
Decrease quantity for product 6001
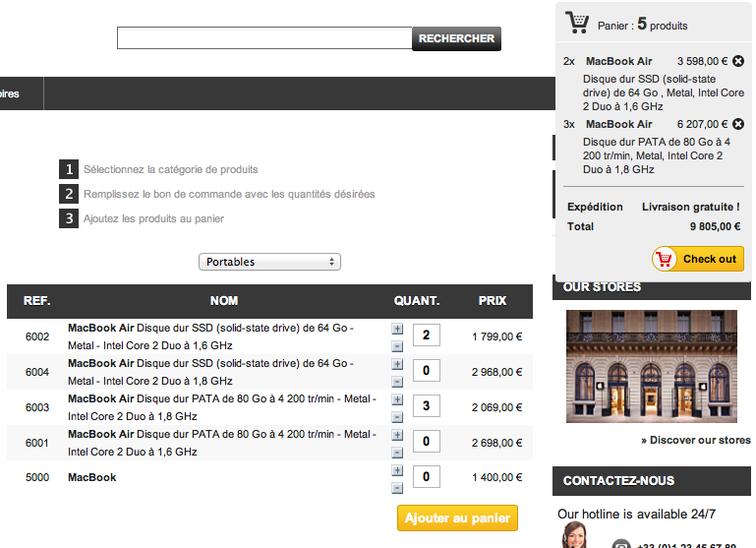click(x=397, y=453)
